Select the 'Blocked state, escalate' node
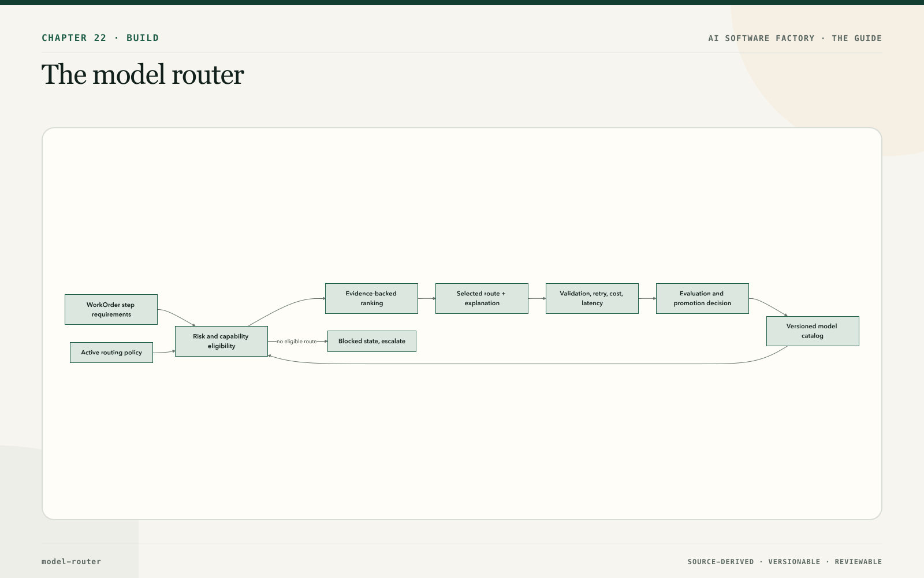 click(372, 341)
